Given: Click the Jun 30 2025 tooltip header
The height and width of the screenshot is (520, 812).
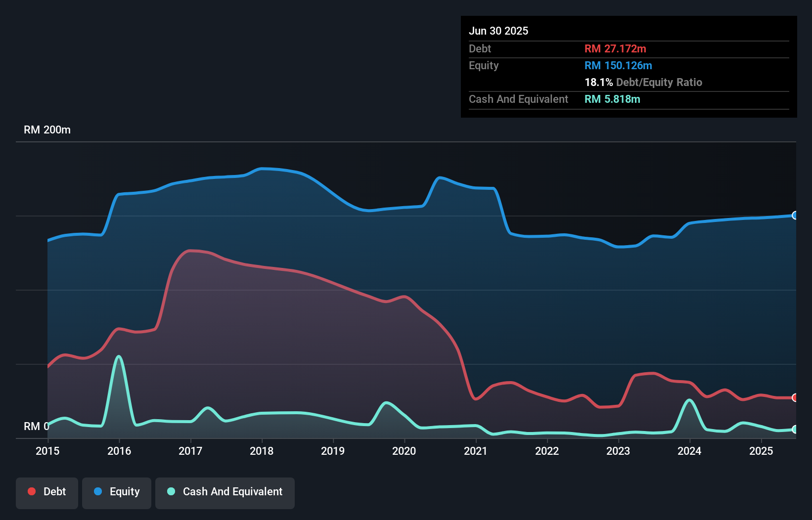Looking at the screenshot, I should [498, 31].
